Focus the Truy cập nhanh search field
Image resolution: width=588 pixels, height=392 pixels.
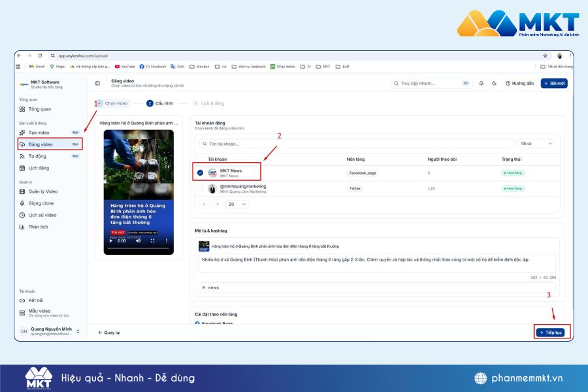tap(431, 83)
